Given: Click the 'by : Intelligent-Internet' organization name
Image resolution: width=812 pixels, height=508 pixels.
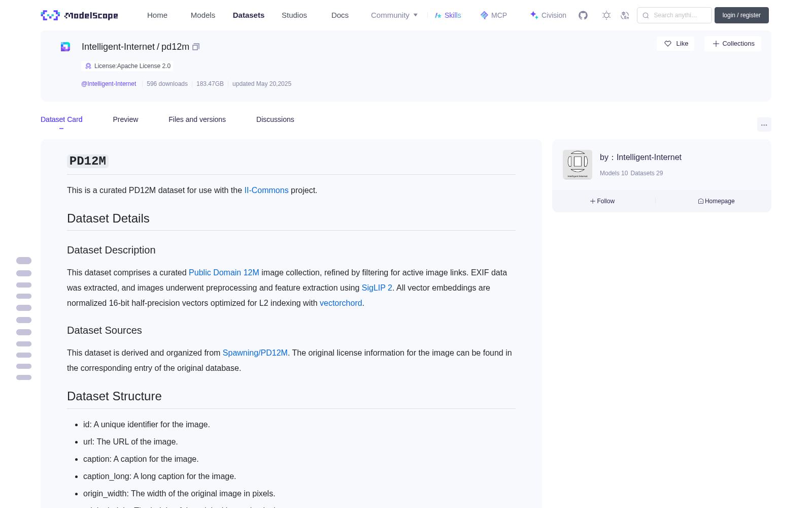Looking at the screenshot, I should tap(640, 157).
